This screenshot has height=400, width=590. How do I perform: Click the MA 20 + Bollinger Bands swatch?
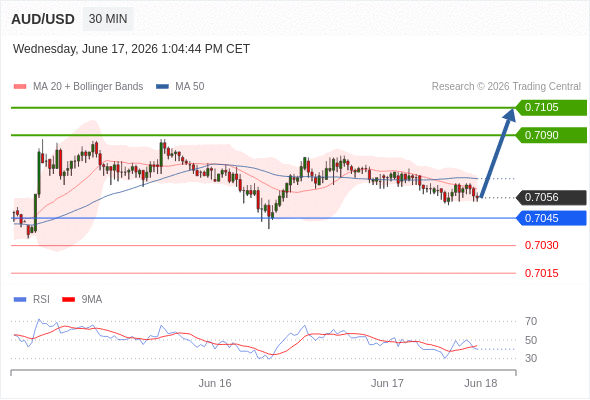(x=20, y=87)
